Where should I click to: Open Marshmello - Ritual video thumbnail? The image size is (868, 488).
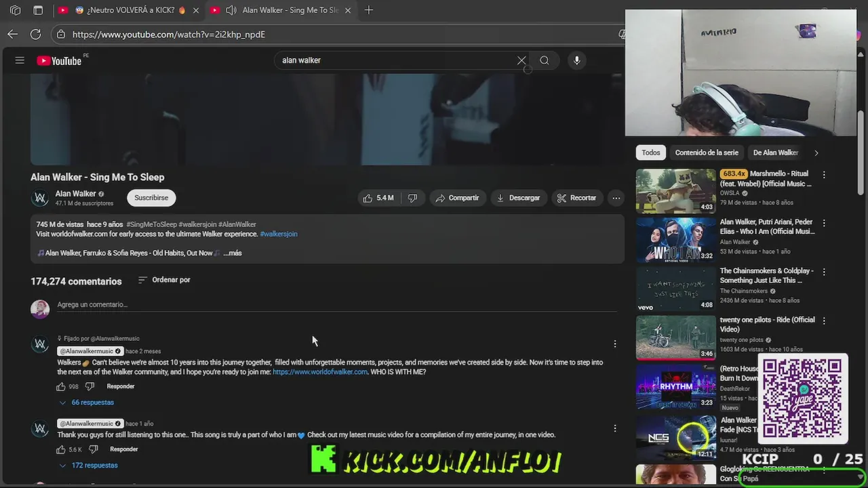[676, 191]
